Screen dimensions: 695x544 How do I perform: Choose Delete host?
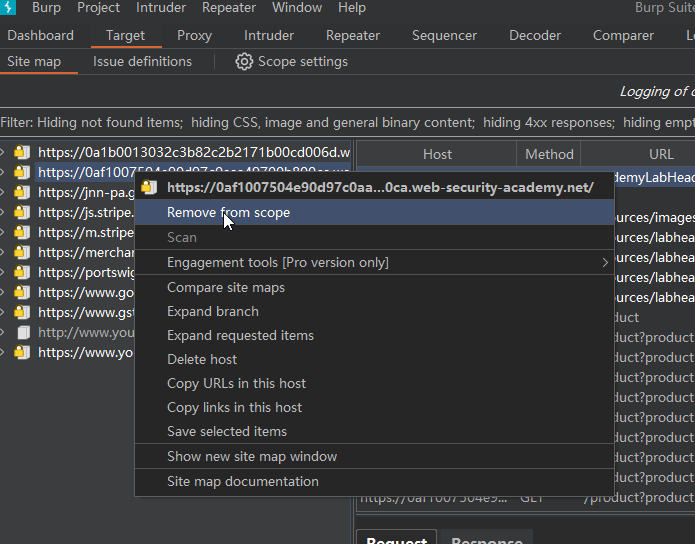coord(374,359)
